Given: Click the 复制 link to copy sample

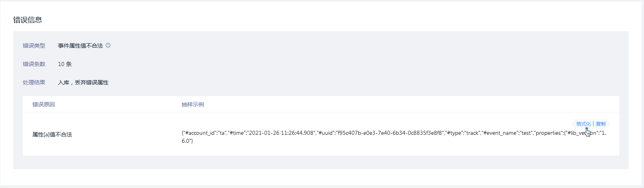Looking at the screenshot, I should pyautogui.click(x=600, y=124).
